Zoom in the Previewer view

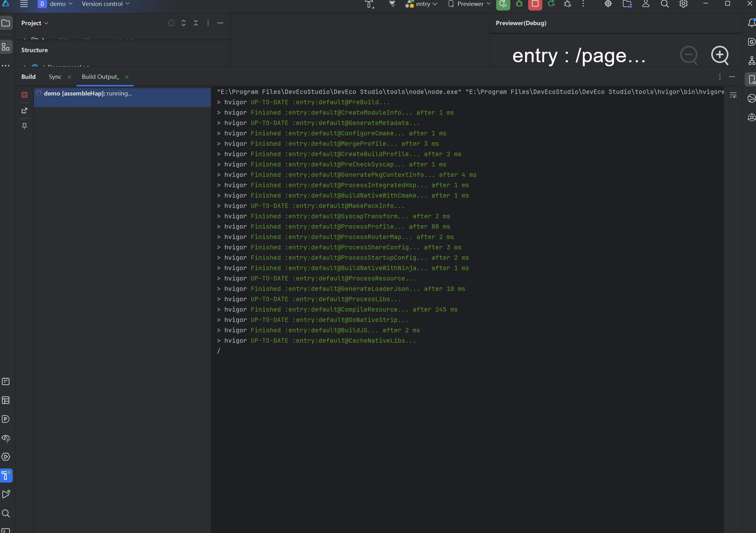pyautogui.click(x=720, y=55)
